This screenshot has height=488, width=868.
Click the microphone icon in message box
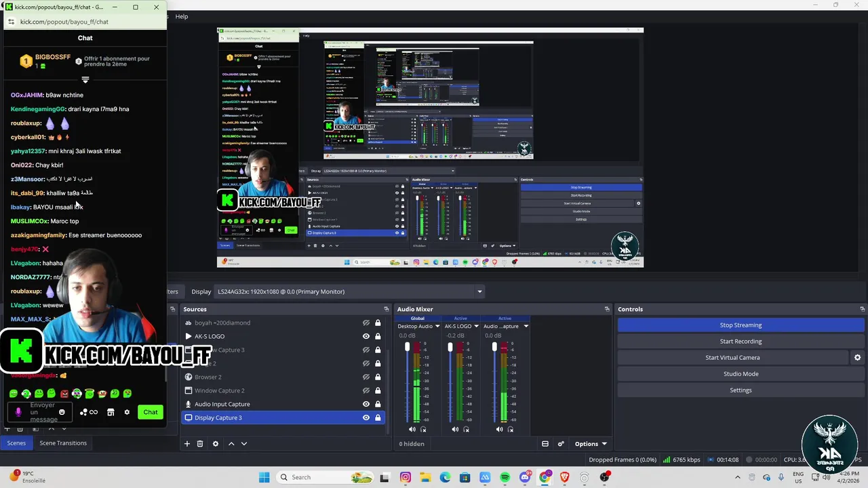(18, 412)
